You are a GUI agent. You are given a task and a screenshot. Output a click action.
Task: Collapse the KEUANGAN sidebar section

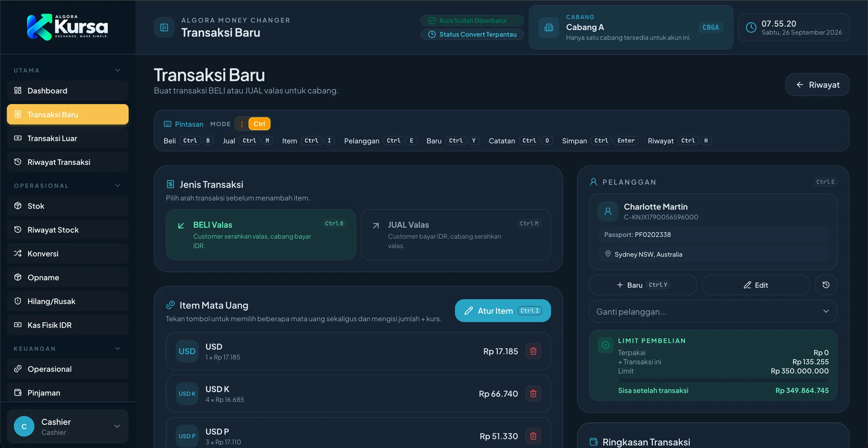118,348
